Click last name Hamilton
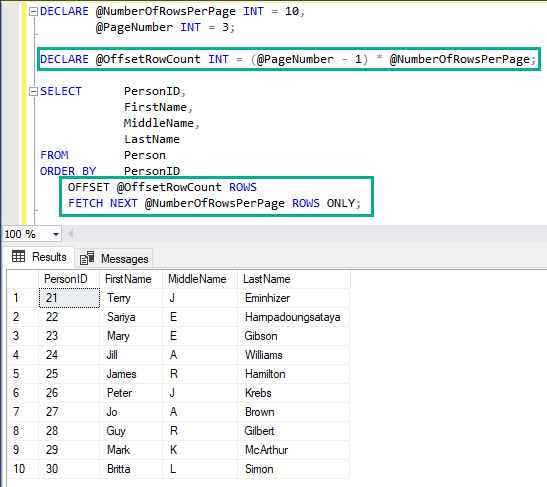 click(x=265, y=374)
